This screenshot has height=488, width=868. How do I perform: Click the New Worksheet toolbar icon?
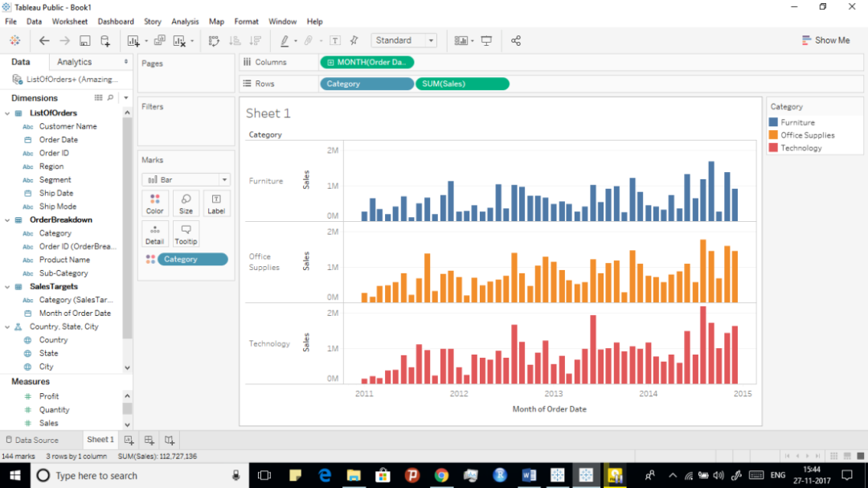[133, 40]
